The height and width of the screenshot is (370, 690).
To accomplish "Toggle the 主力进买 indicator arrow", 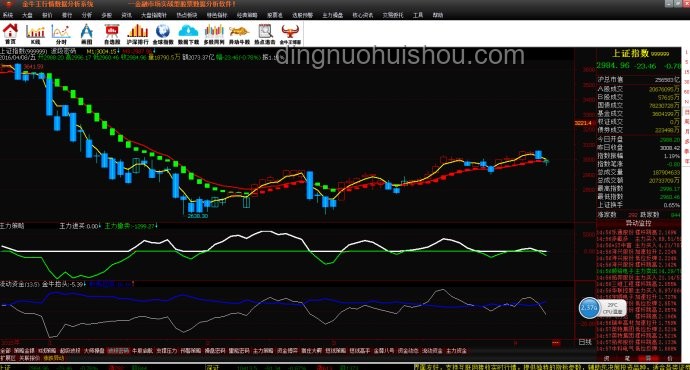I will point(100,226).
